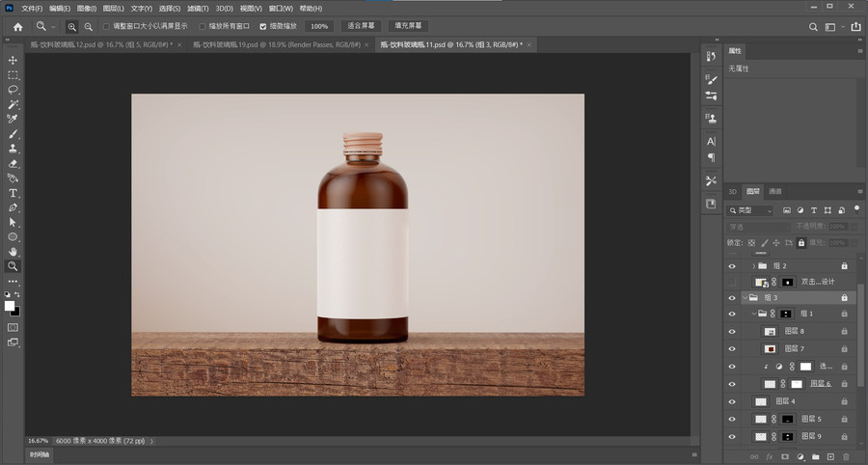Click the 100% zoom button
868x465 pixels.
(319, 26)
